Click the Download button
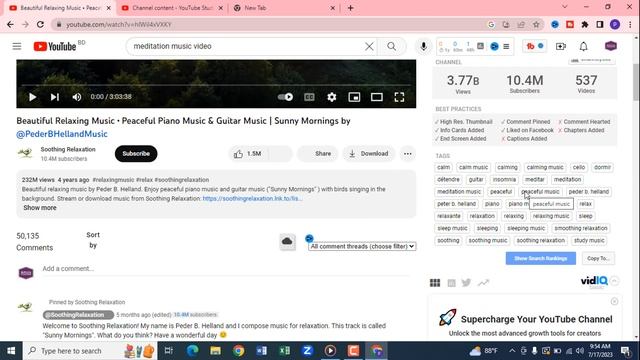The width and height of the screenshot is (640, 360). 369,153
